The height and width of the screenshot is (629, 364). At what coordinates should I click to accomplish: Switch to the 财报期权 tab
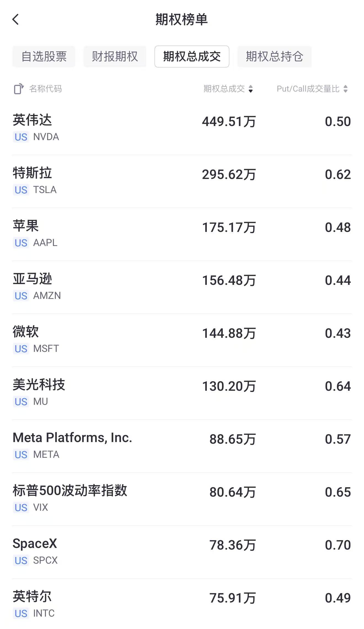click(x=115, y=57)
